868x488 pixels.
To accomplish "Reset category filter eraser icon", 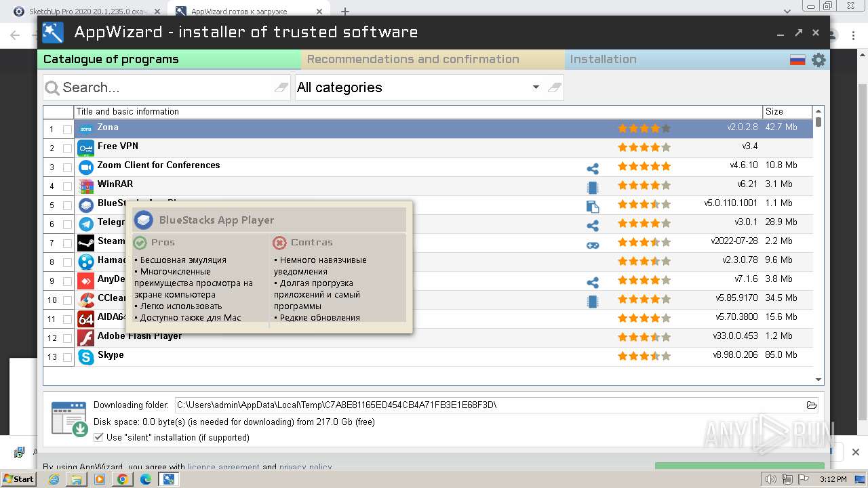I will 555,87.
